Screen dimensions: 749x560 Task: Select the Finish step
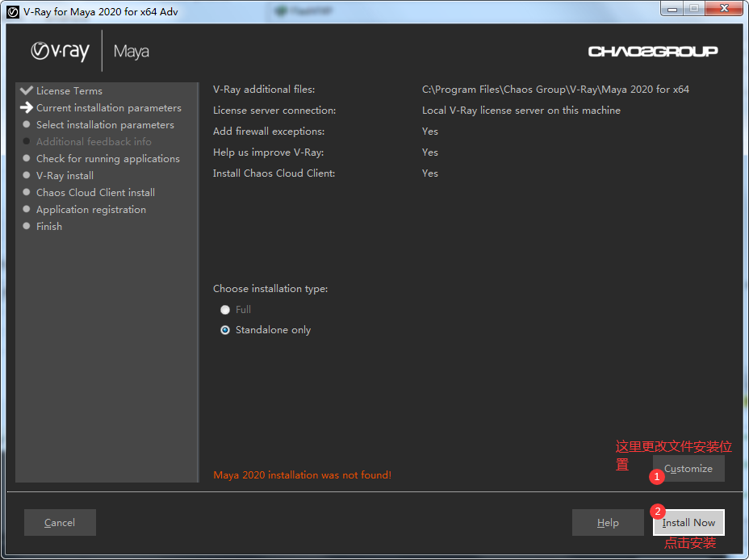[49, 226]
